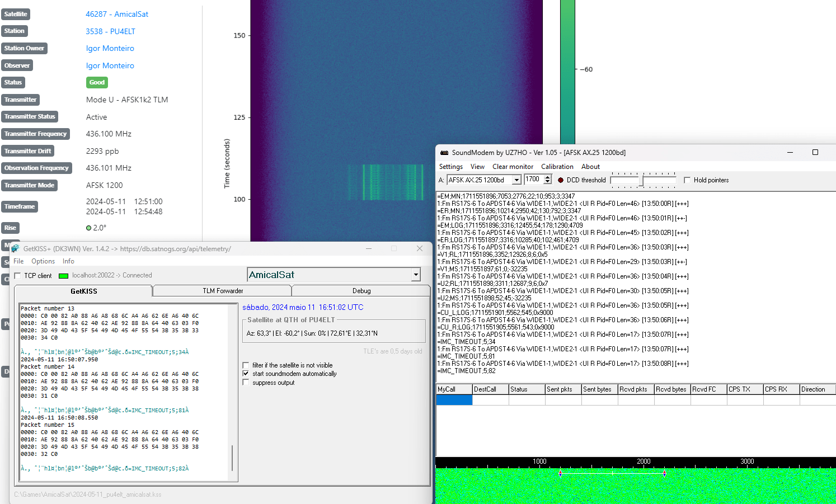Screen dimensions: 836x504
Task: Minimize the GetKISS+ window
Action: coord(369,249)
